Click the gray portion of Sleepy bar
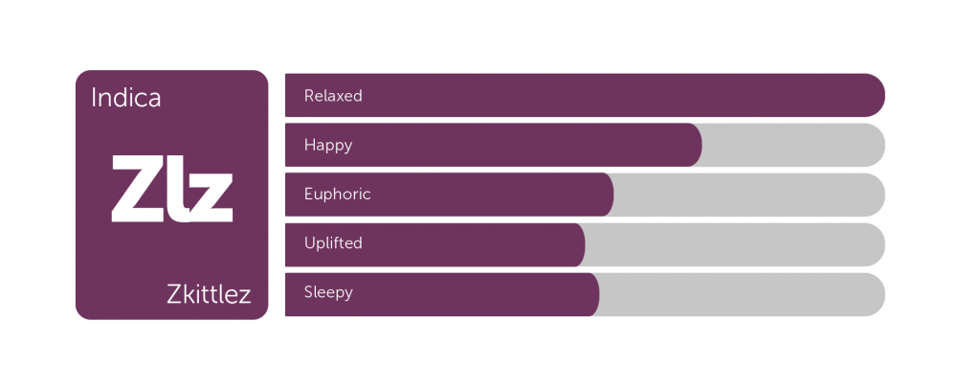This screenshot has height=390, width=980. (743, 294)
